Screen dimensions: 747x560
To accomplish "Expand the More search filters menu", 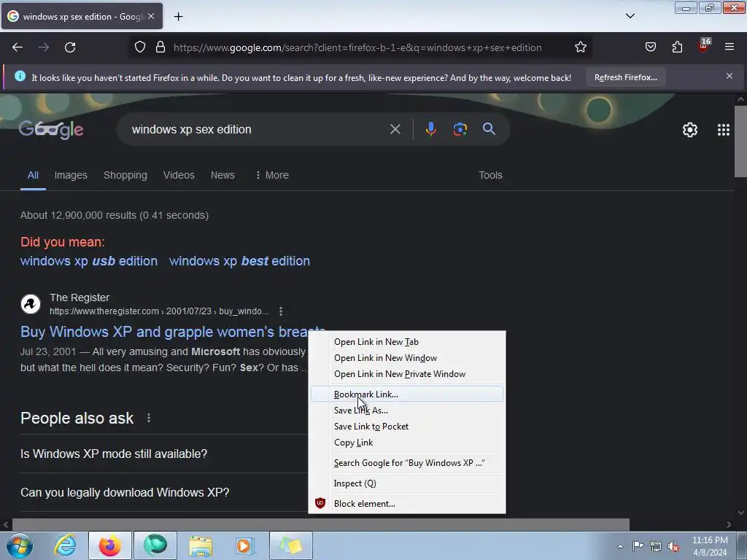I will coord(272,175).
